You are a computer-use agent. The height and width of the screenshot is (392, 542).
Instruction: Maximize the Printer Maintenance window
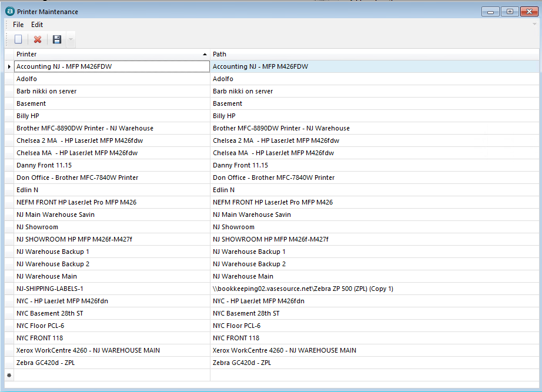pos(510,11)
